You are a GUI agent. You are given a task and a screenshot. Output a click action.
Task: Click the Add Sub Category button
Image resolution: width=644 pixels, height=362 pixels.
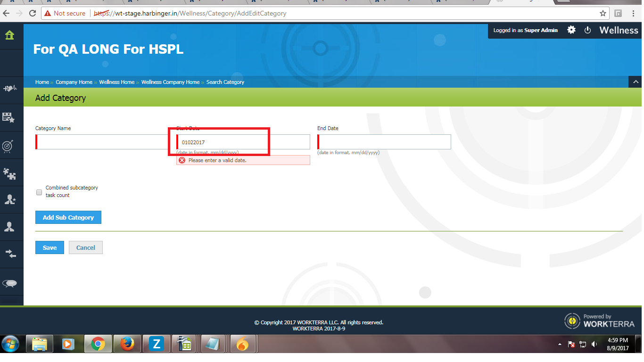point(68,218)
